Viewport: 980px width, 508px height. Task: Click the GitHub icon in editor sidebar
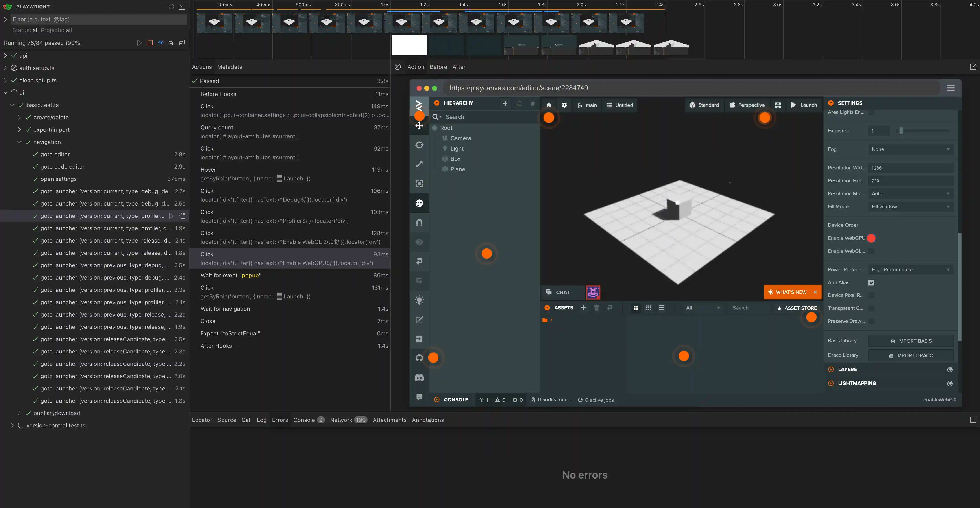coord(419,358)
